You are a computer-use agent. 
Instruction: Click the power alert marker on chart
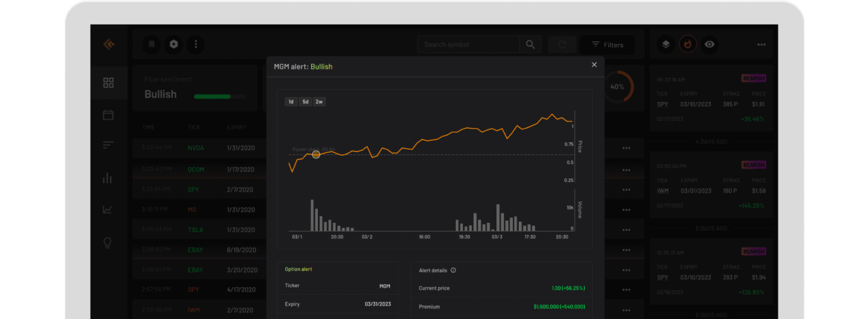(x=316, y=154)
